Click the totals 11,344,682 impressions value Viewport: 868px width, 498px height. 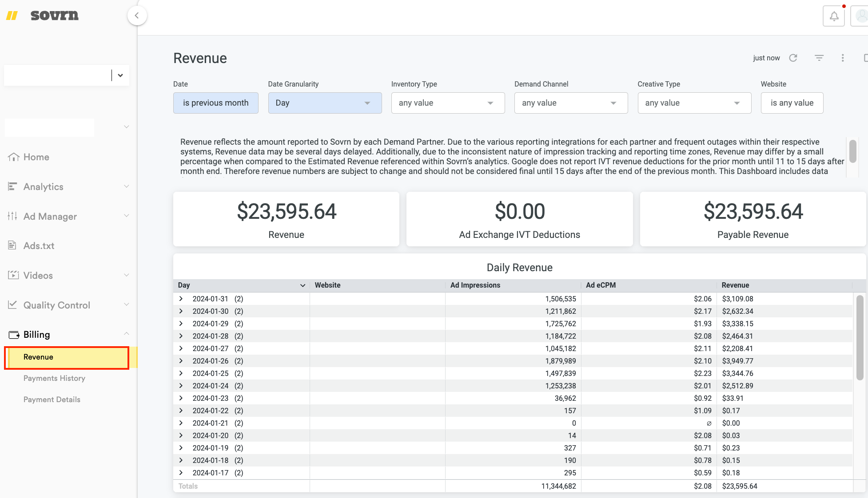[x=558, y=486]
